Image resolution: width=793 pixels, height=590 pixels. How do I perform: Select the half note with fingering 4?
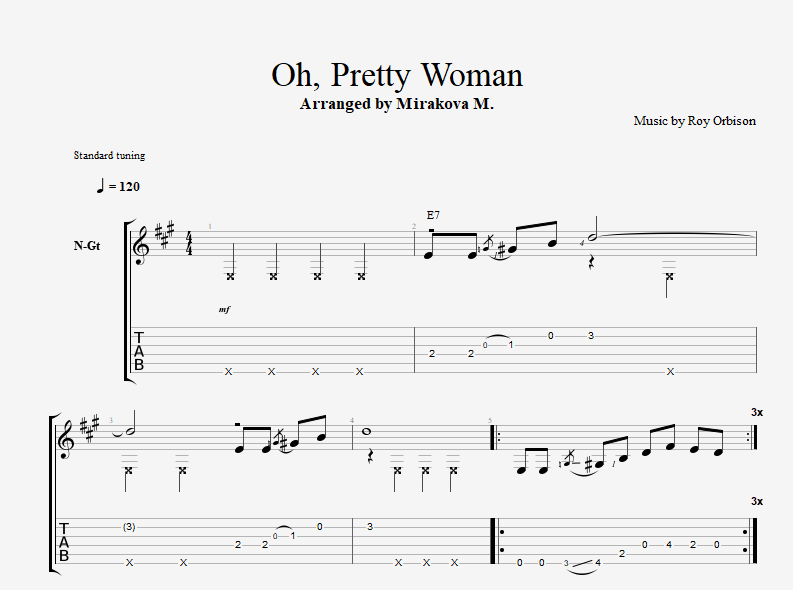(596, 236)
